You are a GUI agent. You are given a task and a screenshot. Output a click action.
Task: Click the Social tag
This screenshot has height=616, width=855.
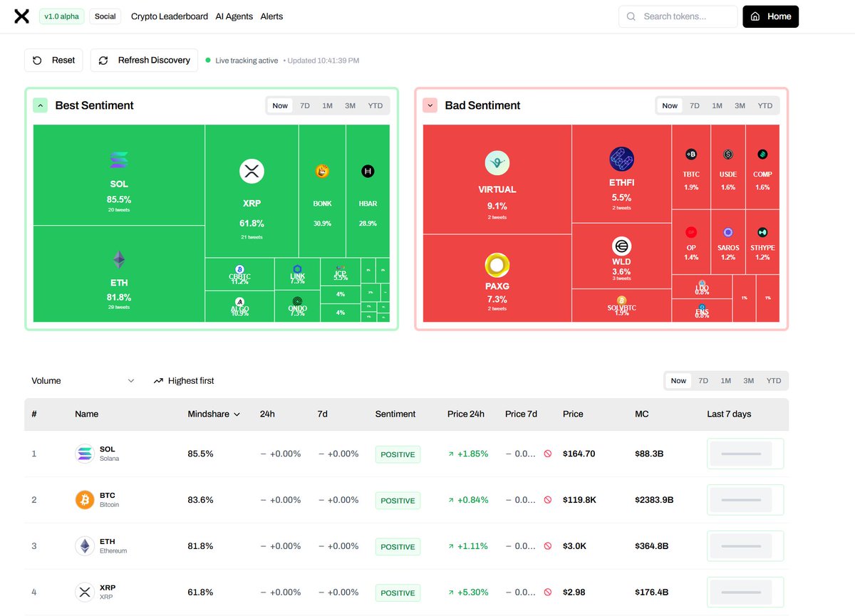pos(105,16)
